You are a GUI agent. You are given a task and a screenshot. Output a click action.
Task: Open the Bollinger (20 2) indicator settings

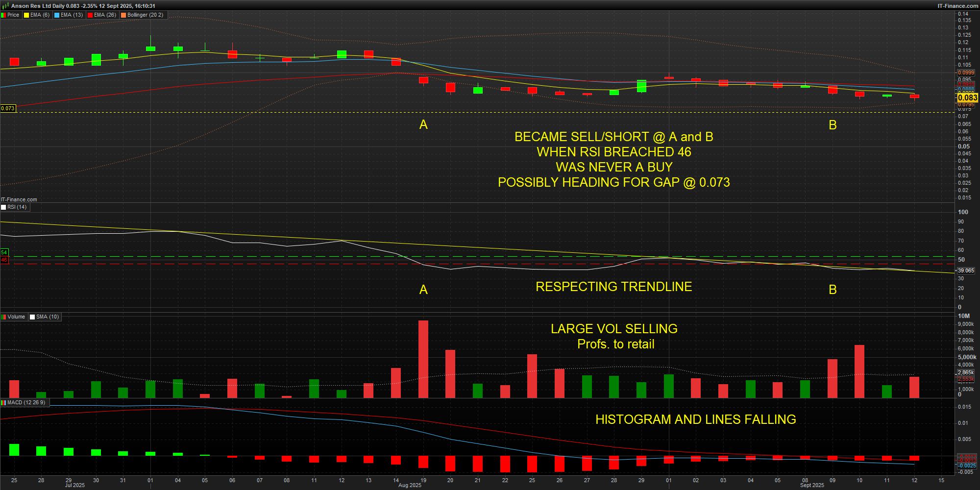145,15
